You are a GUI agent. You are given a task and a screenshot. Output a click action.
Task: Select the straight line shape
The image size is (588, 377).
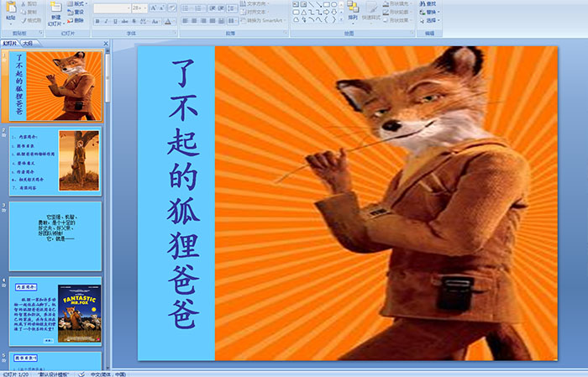coord(311,4)
